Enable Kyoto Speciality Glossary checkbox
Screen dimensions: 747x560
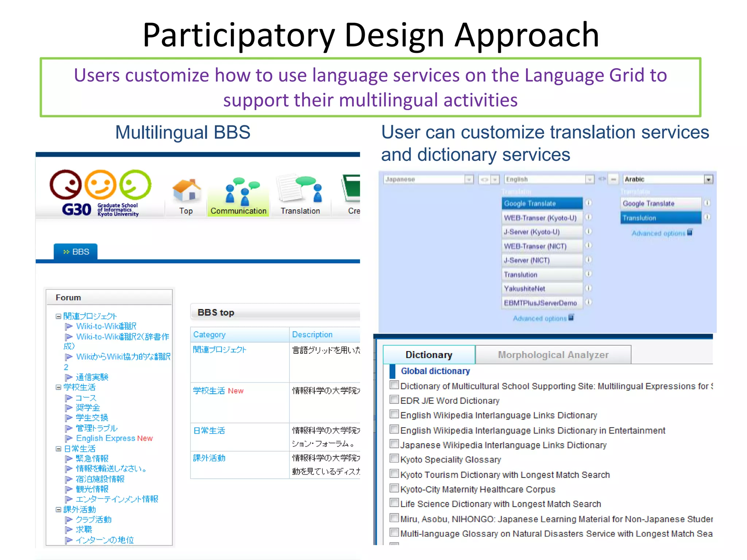(x=394, y=458)
